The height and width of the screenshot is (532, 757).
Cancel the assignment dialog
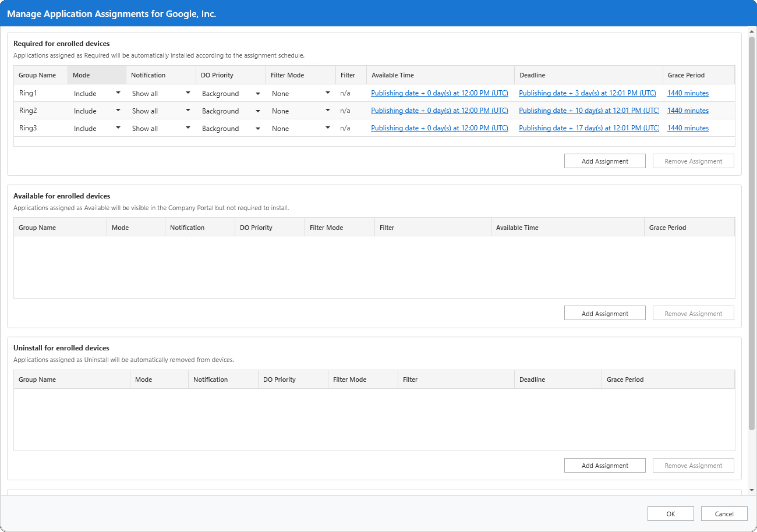pos(724,513)
